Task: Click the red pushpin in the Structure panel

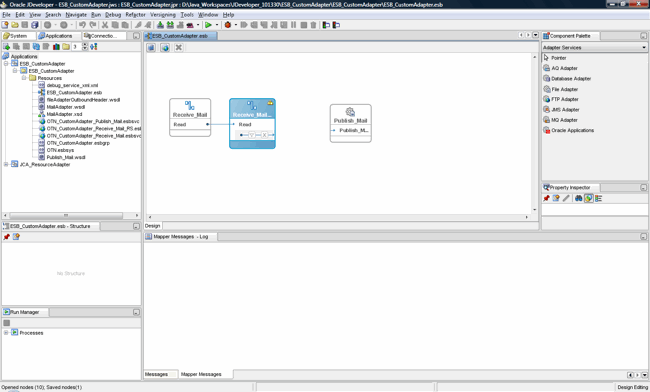Action: point(6,237)
